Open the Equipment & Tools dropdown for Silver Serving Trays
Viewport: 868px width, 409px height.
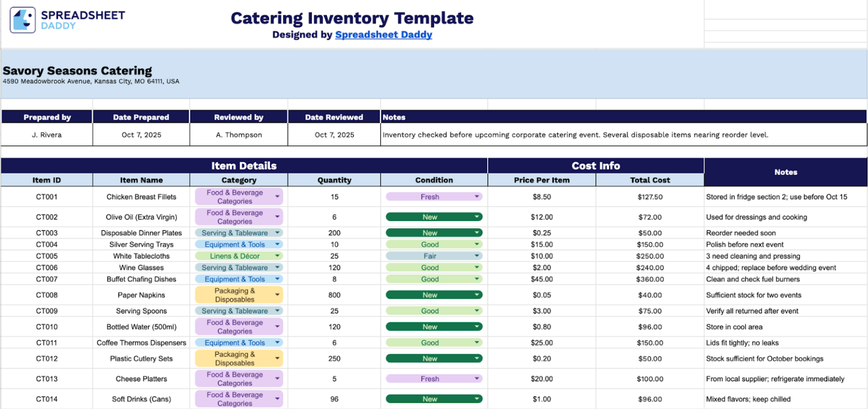coord(277,245)
